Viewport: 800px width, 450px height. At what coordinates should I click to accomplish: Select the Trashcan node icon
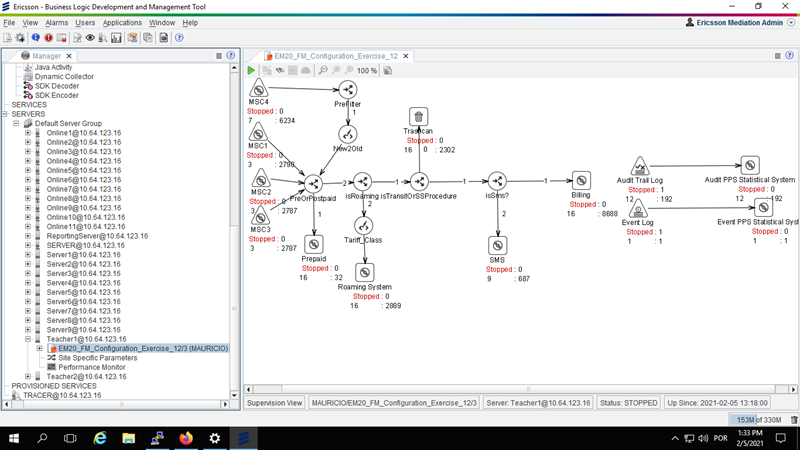tap(418, 117)
